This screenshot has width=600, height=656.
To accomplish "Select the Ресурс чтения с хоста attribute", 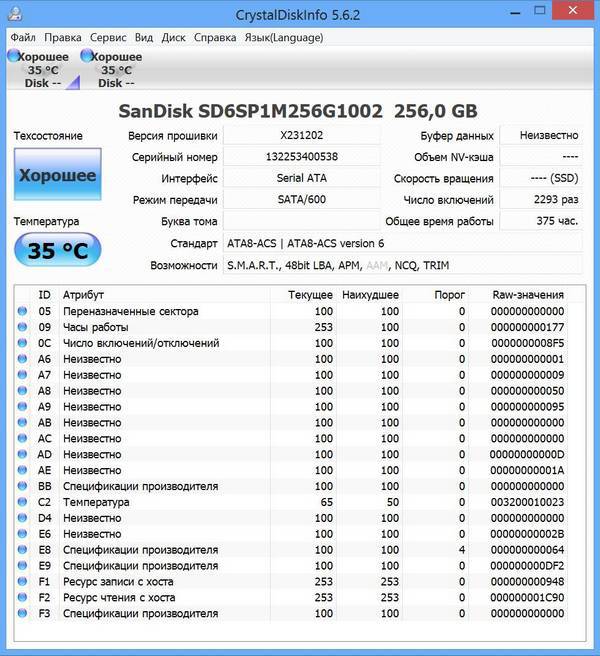I will [119, 597].
